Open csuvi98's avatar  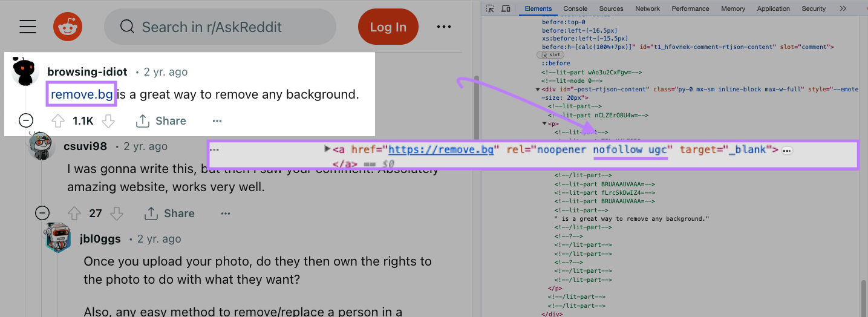click(41, 146)
